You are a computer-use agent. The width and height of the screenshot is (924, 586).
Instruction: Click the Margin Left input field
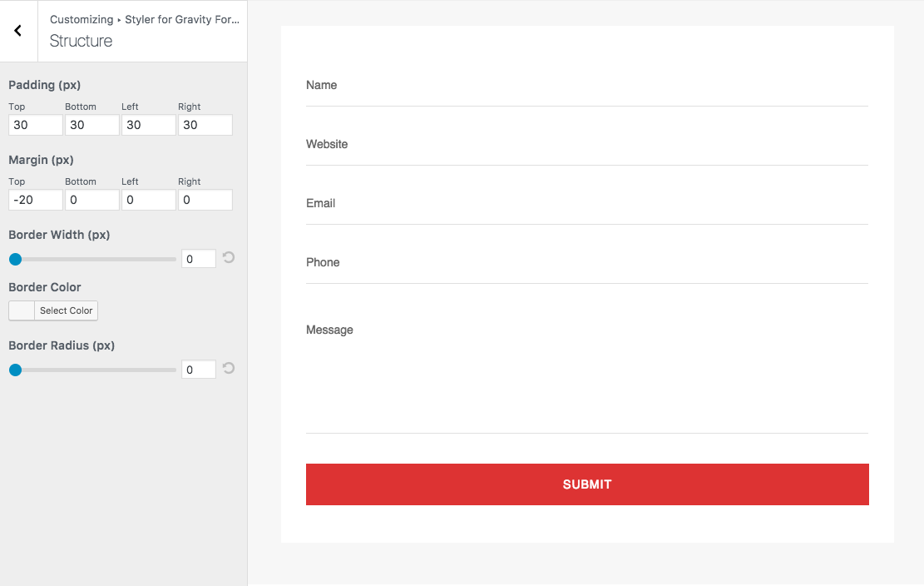point(149,200)
